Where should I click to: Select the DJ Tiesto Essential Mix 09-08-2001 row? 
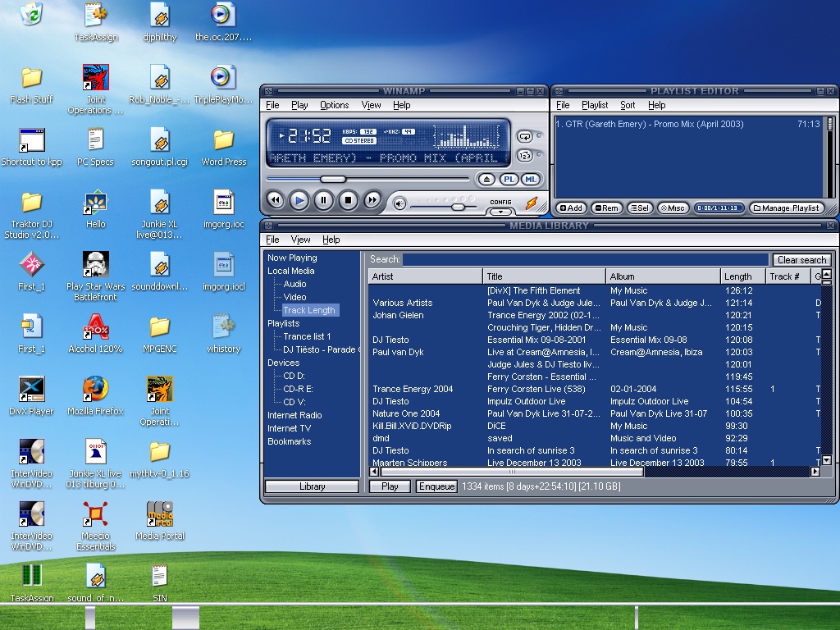click(595, 340)
